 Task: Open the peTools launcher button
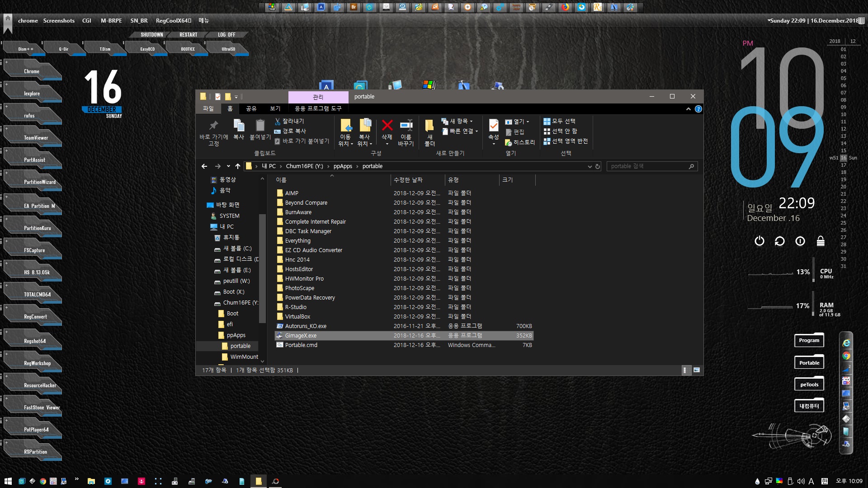pyautogui.click(x=809, y=385)
